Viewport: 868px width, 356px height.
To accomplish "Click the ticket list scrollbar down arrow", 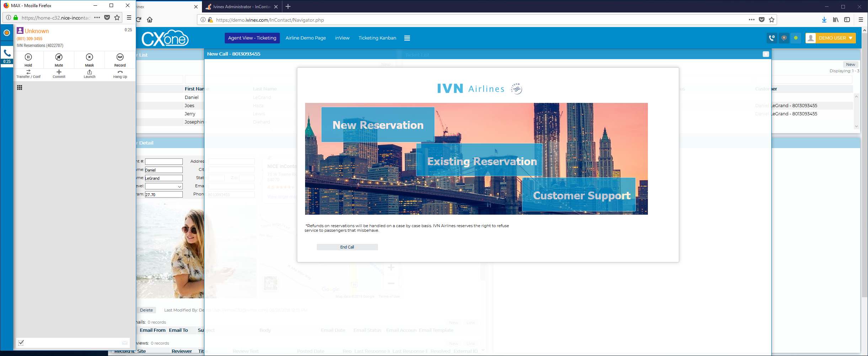I will [x=856, y=126].
